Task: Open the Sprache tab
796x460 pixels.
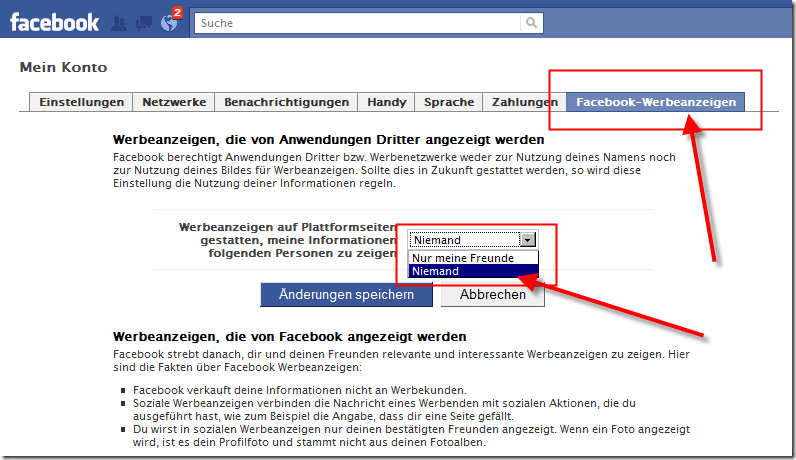Action: coord(449,102)
